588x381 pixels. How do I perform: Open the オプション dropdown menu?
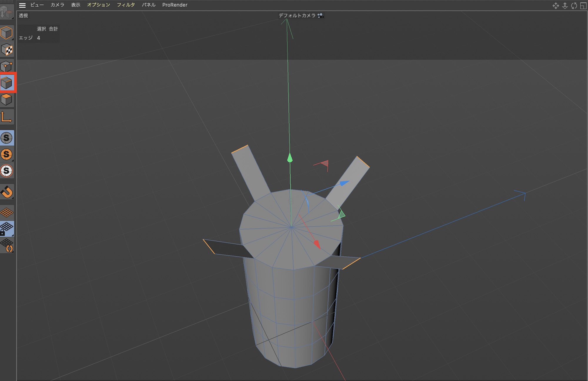(98, 5)
